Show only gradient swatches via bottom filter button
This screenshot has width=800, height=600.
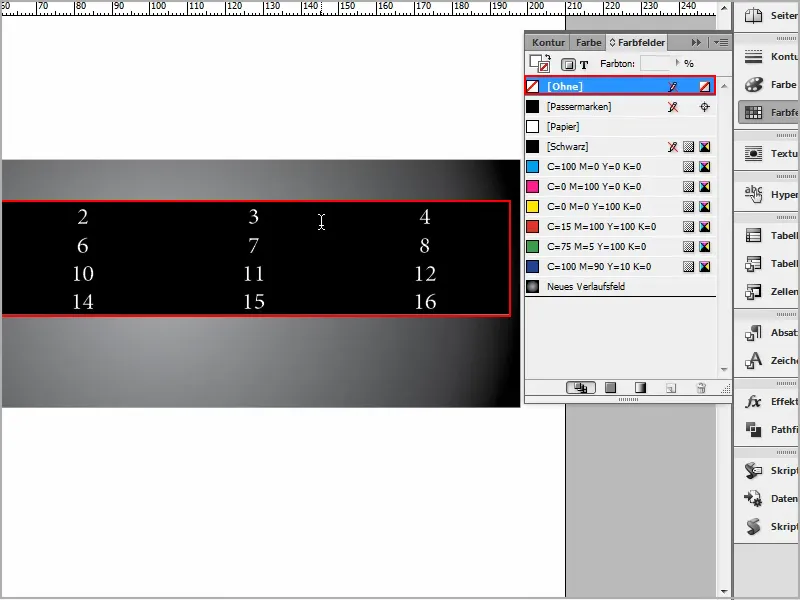point(639,388)
